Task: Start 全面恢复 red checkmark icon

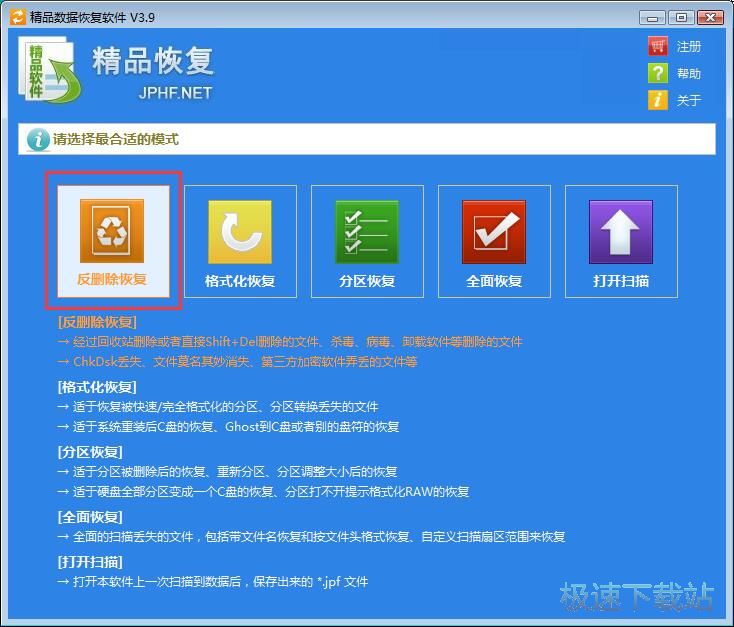Action: (x=494, y=232)
